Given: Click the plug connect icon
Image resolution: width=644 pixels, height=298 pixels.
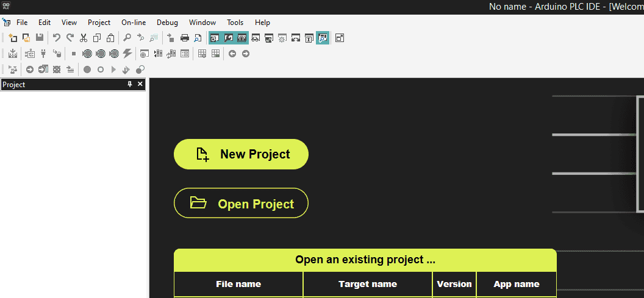Looking at the screenshot, I should click(x=43, y=54).
